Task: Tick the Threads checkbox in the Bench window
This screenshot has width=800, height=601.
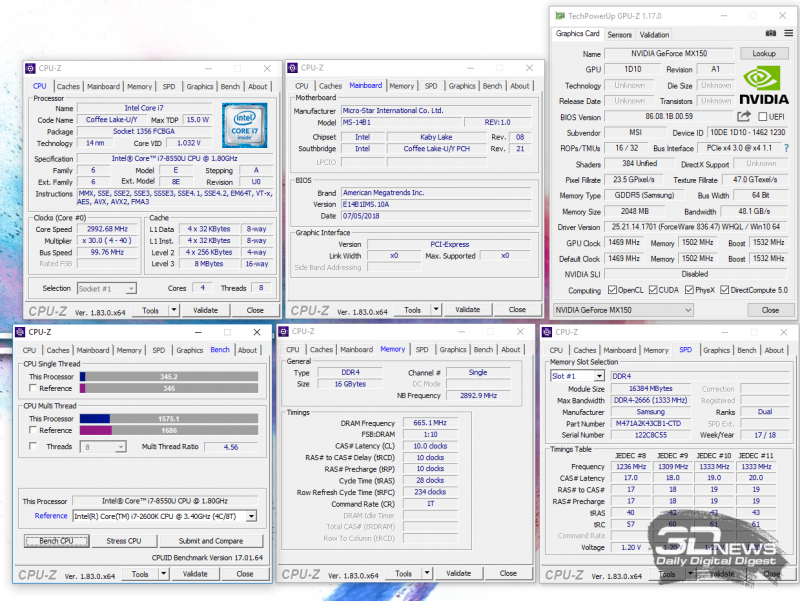Action: (x=33, y=446)
